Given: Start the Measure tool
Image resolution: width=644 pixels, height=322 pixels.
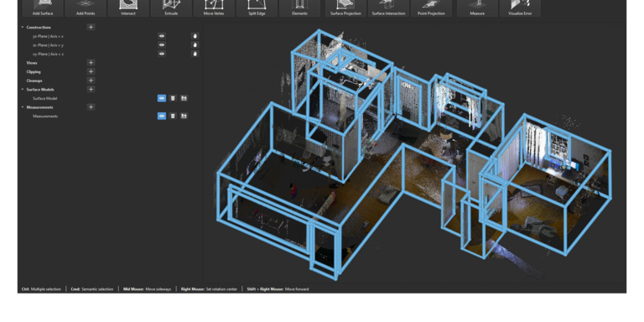Looking at the screenshot, I should [477, 8].
